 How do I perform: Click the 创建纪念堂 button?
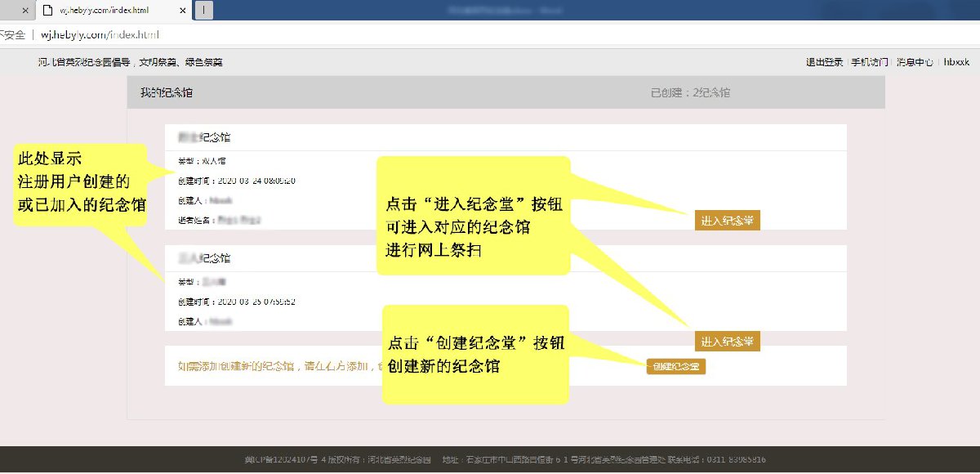pos(675,367)
